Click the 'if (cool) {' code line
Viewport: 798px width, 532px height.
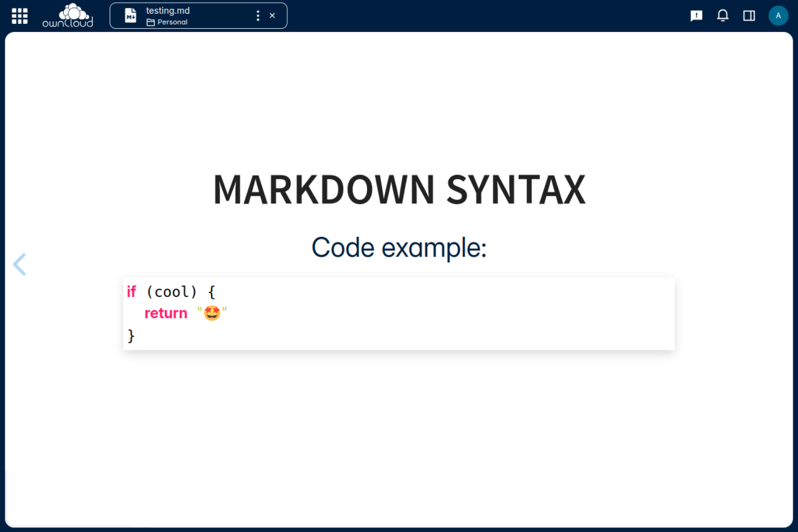[x=171, y=292]
